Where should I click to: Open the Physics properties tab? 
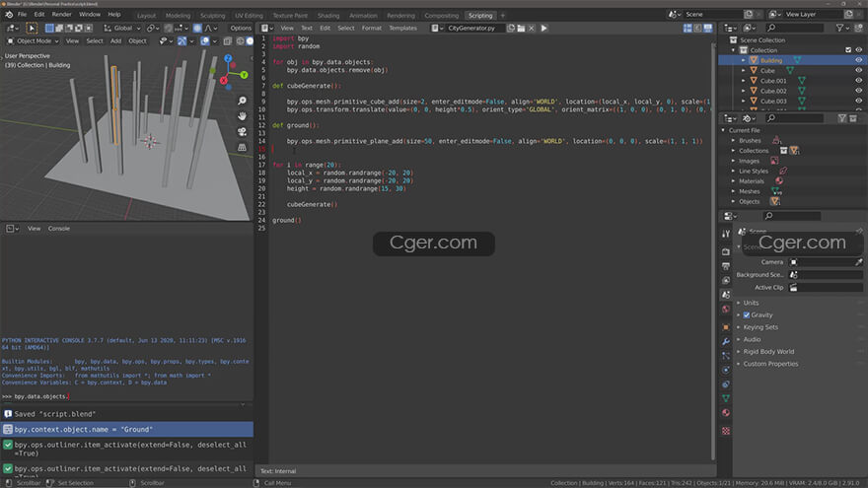click(x=726, y=370)
